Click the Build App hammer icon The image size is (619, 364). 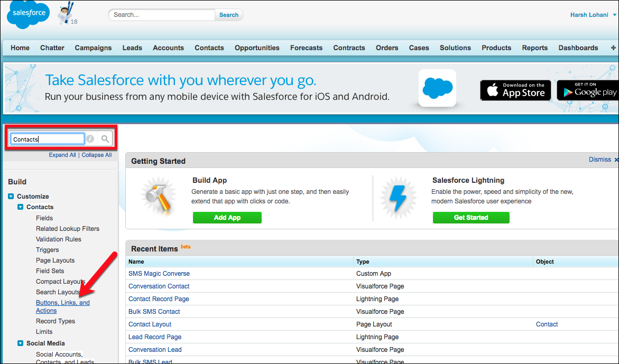tap(159, 197)
